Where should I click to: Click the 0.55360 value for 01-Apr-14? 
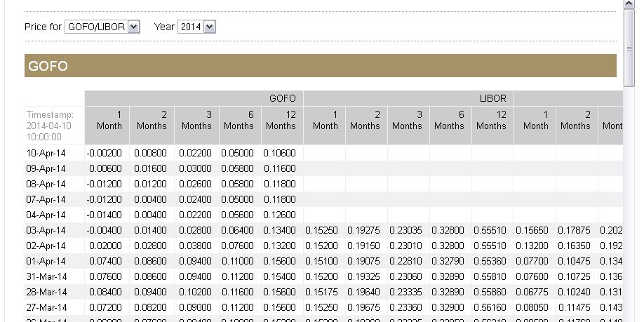[x=490, y=261]
